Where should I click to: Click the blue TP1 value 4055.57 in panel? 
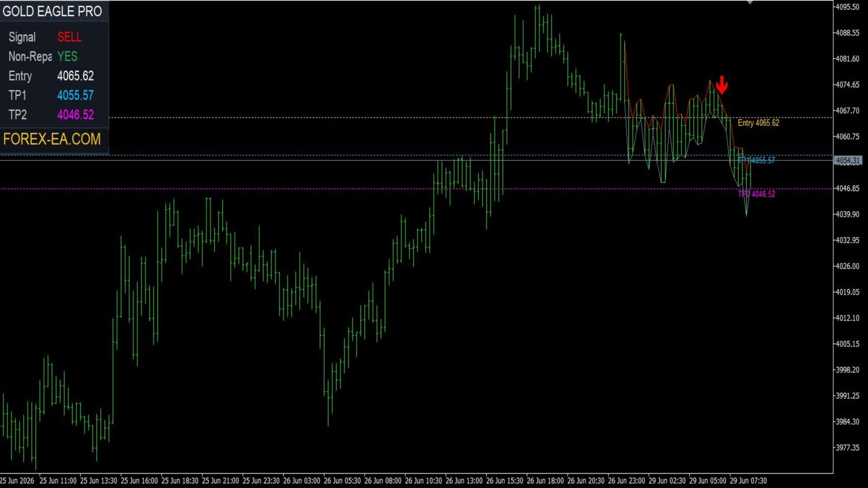point(75,95)
